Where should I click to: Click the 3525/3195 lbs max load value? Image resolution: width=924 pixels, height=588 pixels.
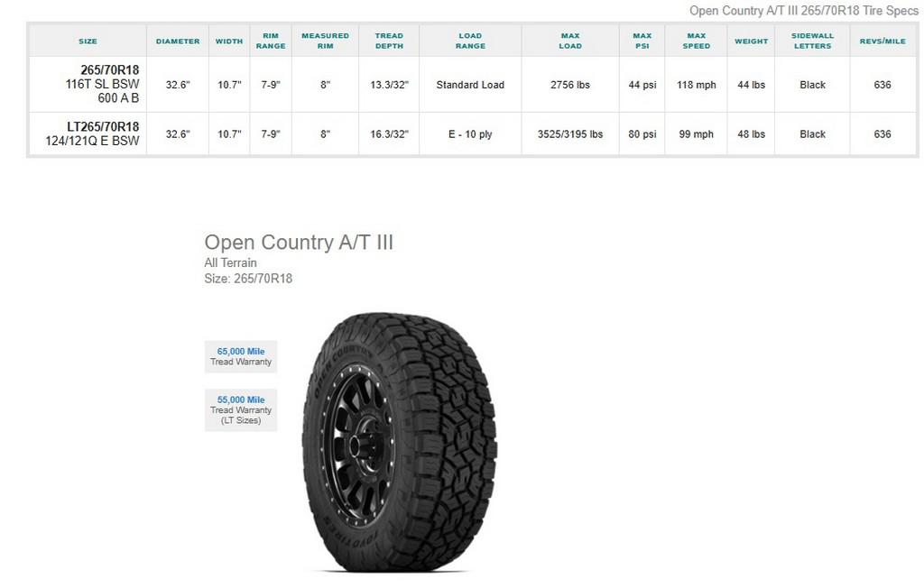pyautogui.click(x=570, y=134)
